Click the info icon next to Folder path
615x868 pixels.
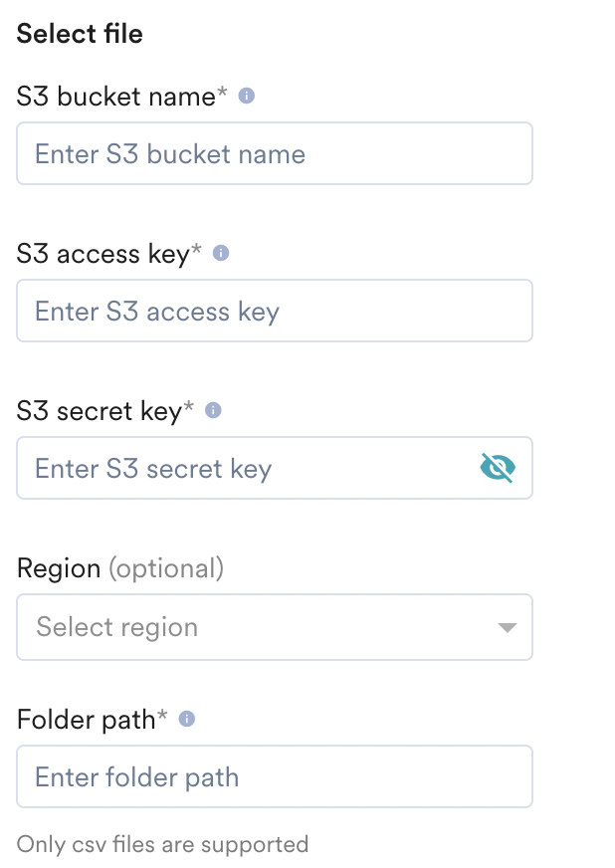click(x=189, y=719)
